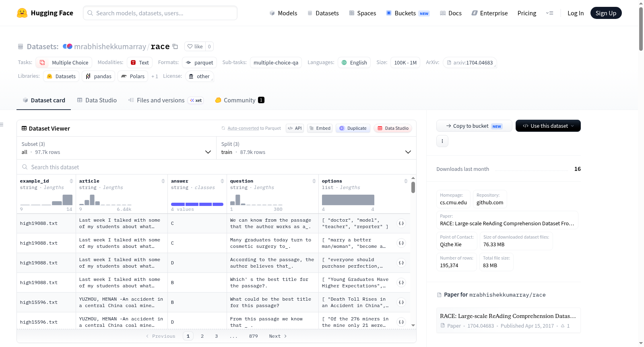The width and height of the screenshot is (644, 347).
Task: Sort by the answer column
Action: tap(222, 181)
